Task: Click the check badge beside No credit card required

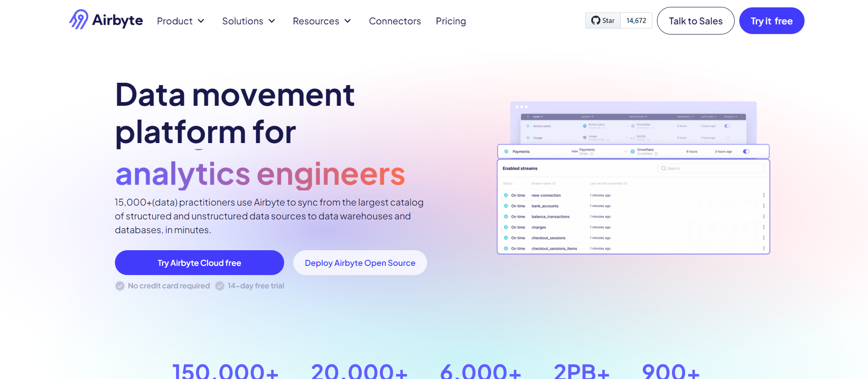Action: [120, 286]
